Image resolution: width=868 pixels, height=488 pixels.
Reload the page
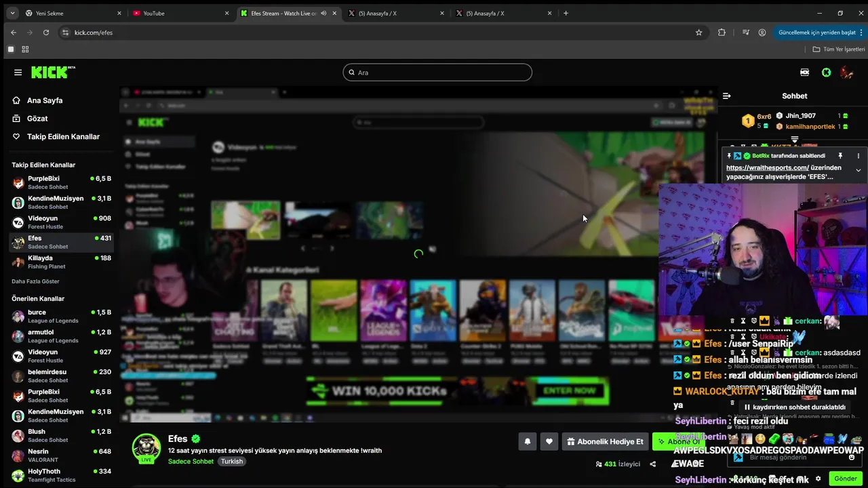(x=46, y=33)
